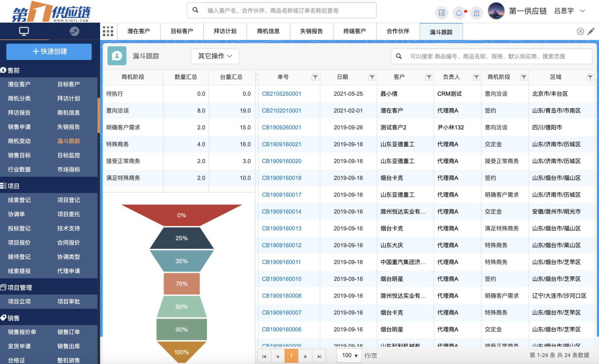Open 拜访报告 in the sidebar
Image resolution: width=599 pixels, height=364 pixels.
(19, 113)
